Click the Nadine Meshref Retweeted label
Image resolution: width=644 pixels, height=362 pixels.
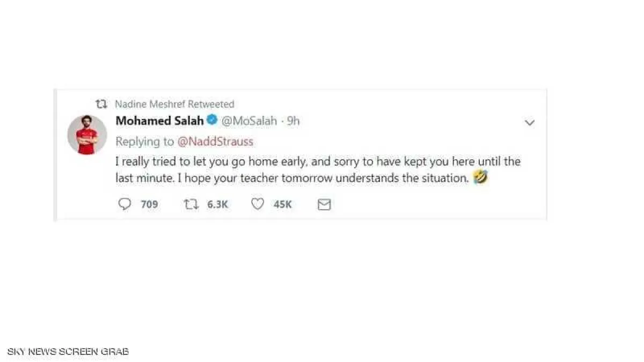coord(174,104)
